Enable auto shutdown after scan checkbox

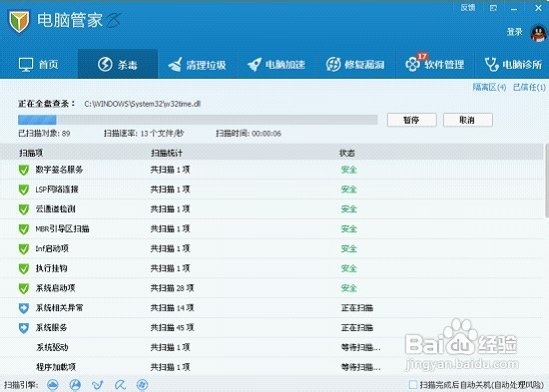[413, 385]
